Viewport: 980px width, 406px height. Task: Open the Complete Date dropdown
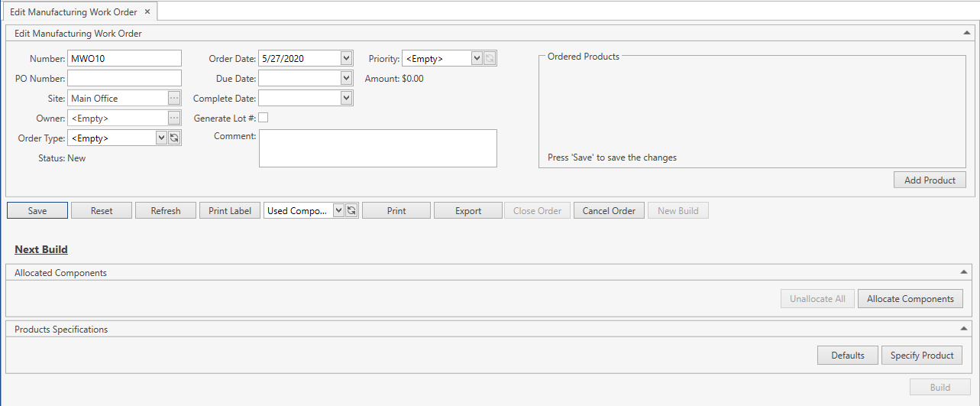point(346,98)
